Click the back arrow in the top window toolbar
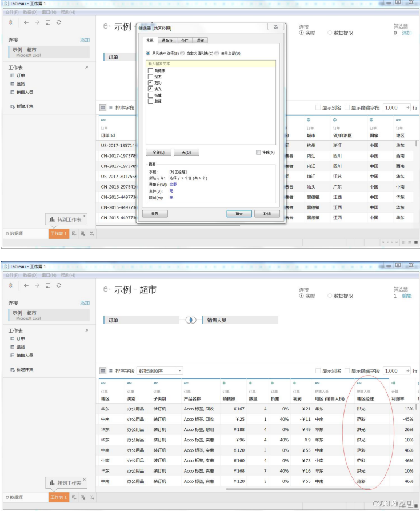 pos(26,22)
